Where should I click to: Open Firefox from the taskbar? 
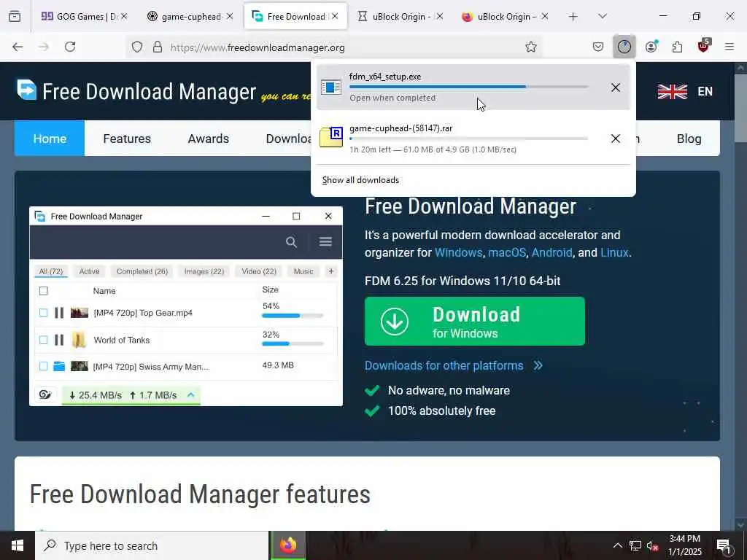[x=287, y=545]
